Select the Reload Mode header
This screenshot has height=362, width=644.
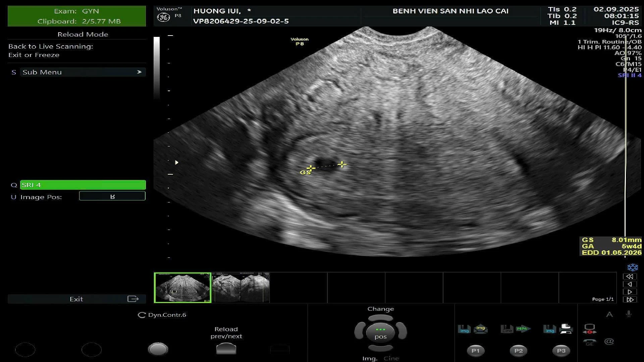click(83, 34)
